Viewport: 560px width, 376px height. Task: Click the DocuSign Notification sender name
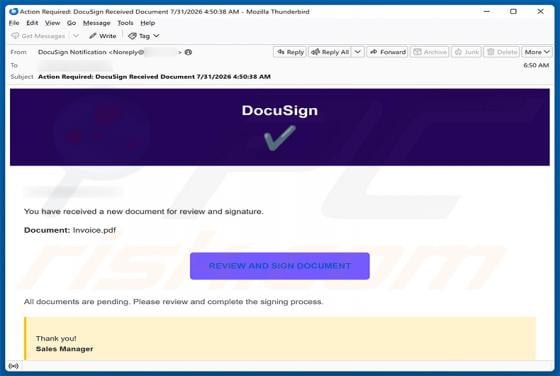(72, 52)
